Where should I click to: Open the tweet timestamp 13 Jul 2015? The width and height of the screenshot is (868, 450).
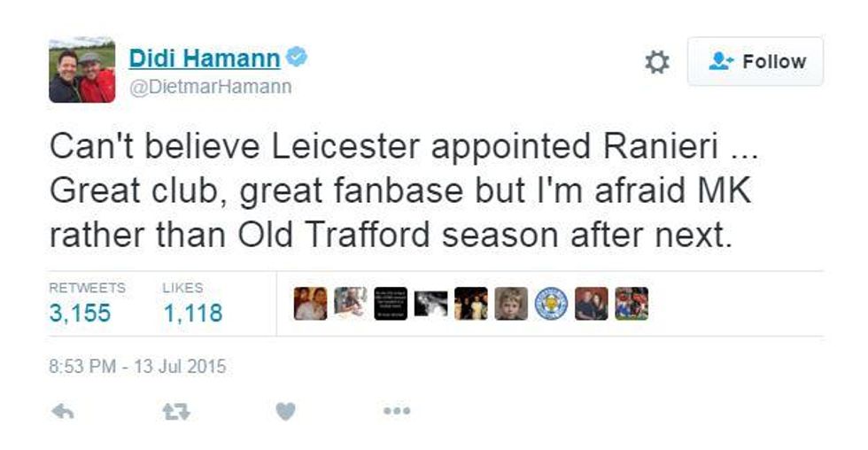(x=138, y=366)
